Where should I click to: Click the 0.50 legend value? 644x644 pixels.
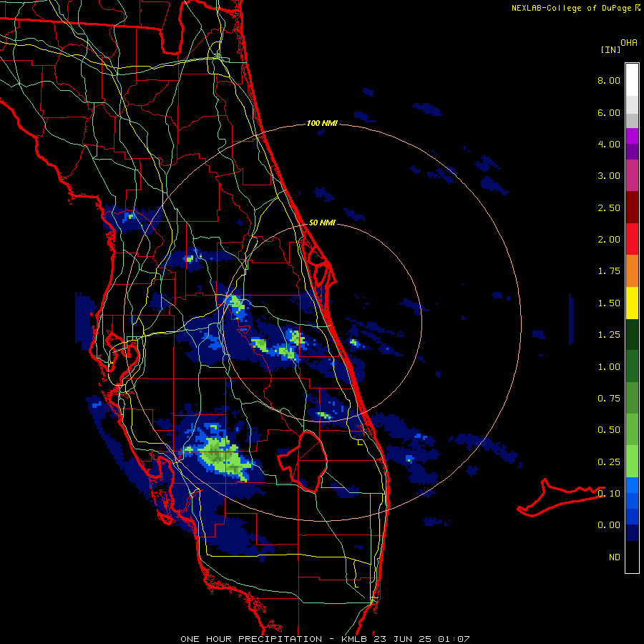tap(609, 430)
